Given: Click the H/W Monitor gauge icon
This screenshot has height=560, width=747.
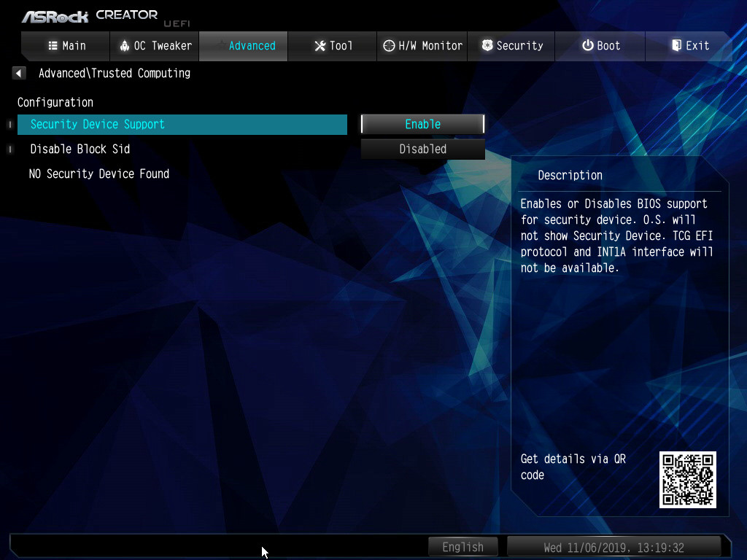Looking at the screenshot, I should click(x=389, y=46).
